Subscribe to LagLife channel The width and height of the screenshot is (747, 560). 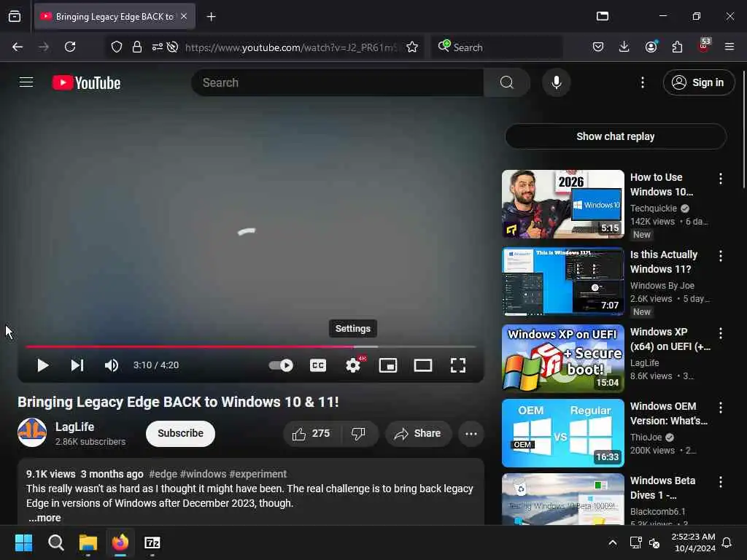(181, 433)
